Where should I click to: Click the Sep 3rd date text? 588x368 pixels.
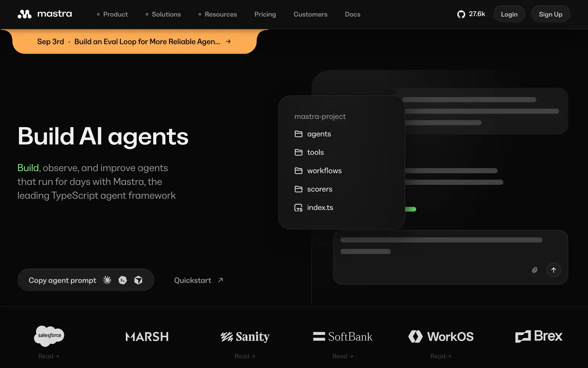click(50, 42)
